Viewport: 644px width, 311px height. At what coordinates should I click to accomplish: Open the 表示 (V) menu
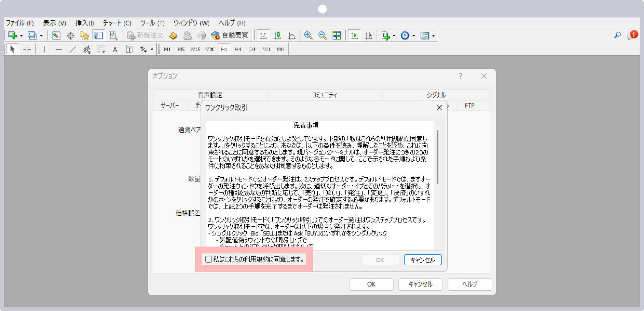[54, 23]
